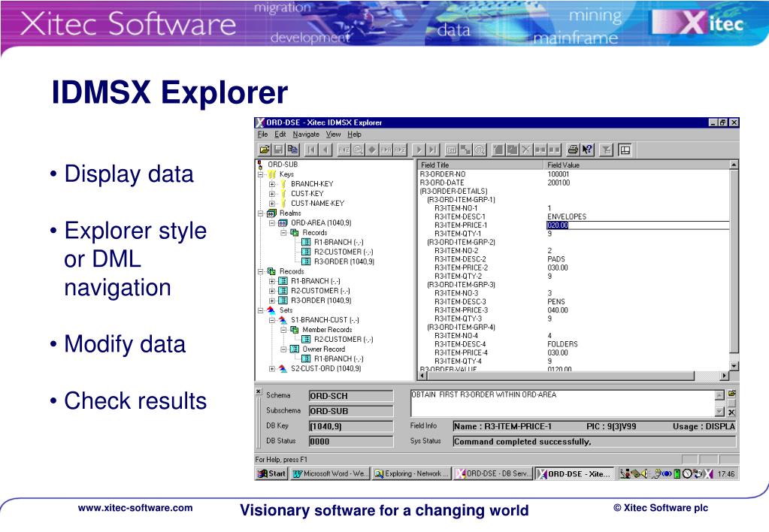
Task: Expand the CUST-KEY tree node
Action: 272,194
